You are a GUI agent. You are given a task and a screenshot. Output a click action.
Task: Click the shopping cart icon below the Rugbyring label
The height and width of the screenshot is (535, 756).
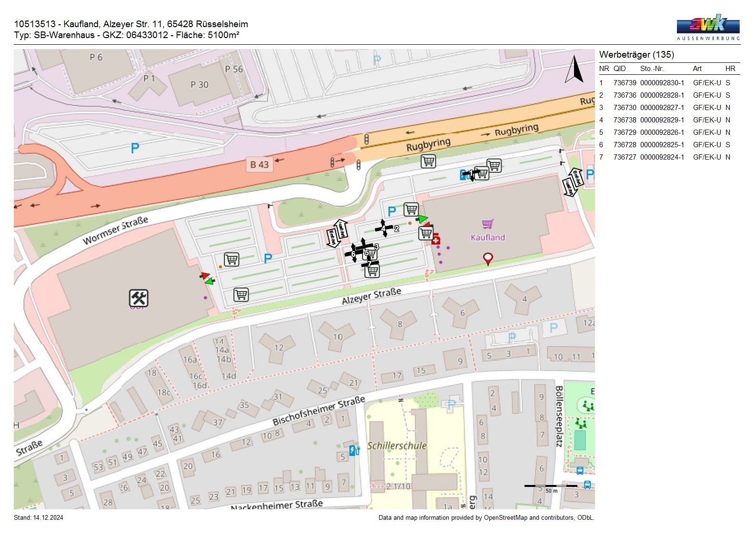[428, 162]
